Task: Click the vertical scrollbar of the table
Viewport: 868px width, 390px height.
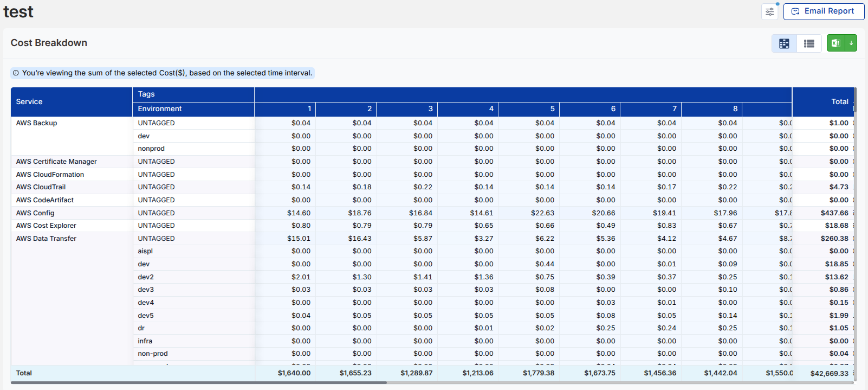Action: pyautogui.click(x=854, y=100)
